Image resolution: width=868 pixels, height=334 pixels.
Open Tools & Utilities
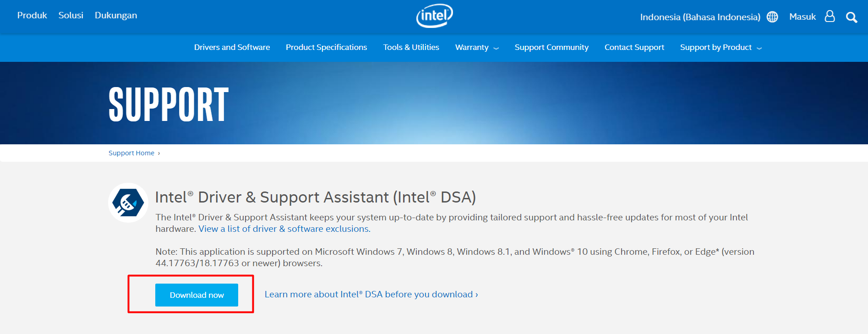(x=411, y=47)
